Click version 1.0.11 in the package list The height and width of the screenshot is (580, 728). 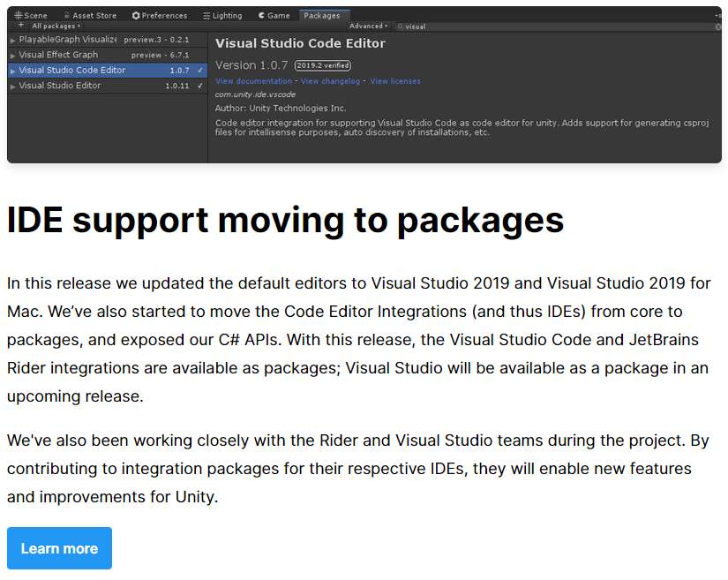177,86
